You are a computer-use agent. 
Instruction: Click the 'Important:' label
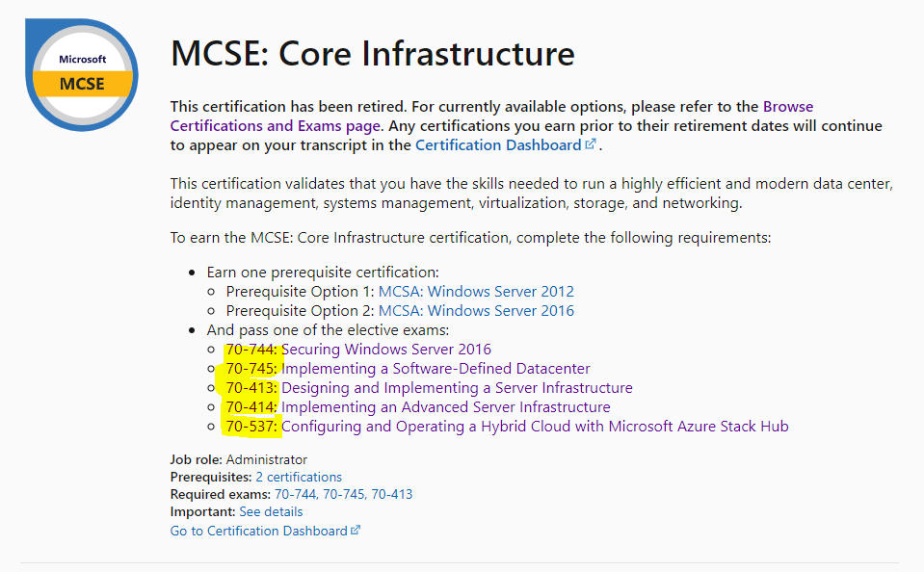(x=202, y=512)
